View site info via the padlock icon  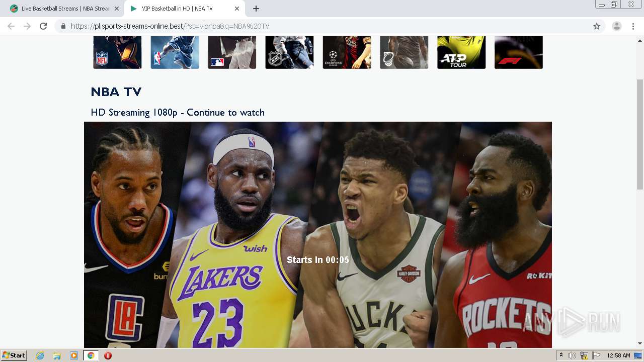click(63, 26)
